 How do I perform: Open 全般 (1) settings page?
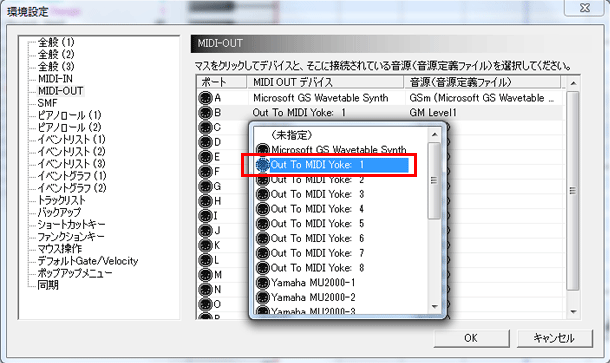56,42
